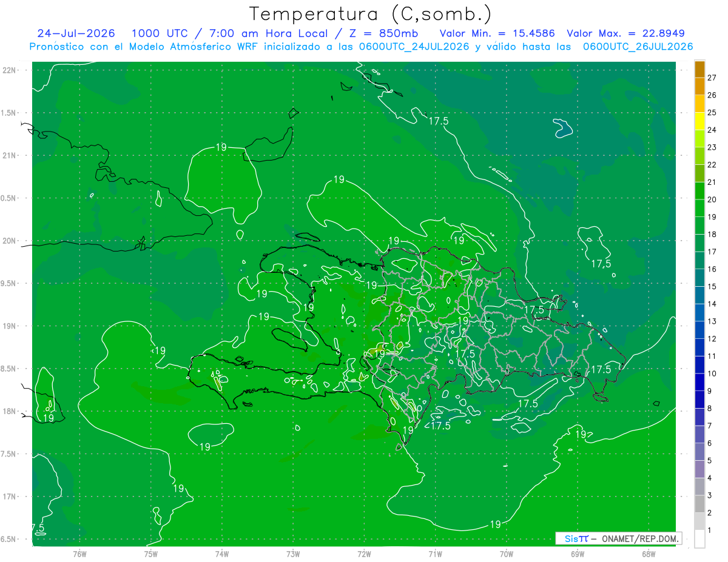Click legend value '17' on the color scale
Viewport: 728px width, 562px height.
712,252
